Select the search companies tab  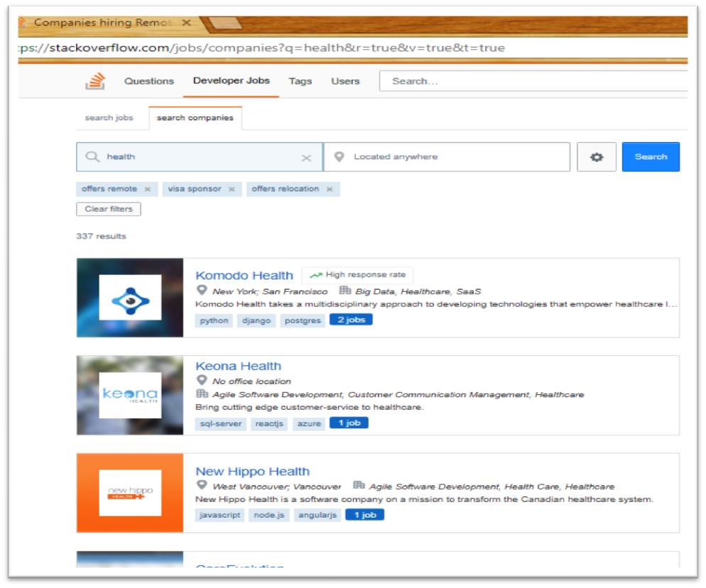point(195,117)
